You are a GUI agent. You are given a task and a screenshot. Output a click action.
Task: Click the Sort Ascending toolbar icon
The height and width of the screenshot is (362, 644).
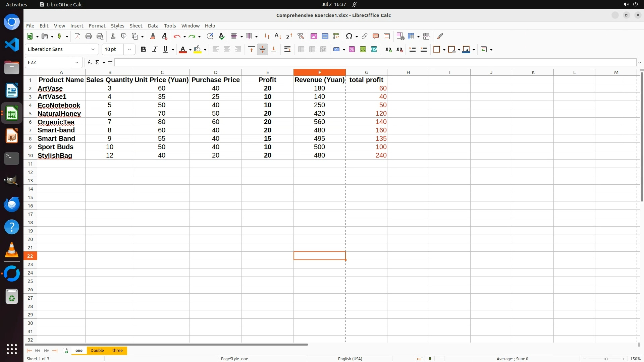coord(278,36)
